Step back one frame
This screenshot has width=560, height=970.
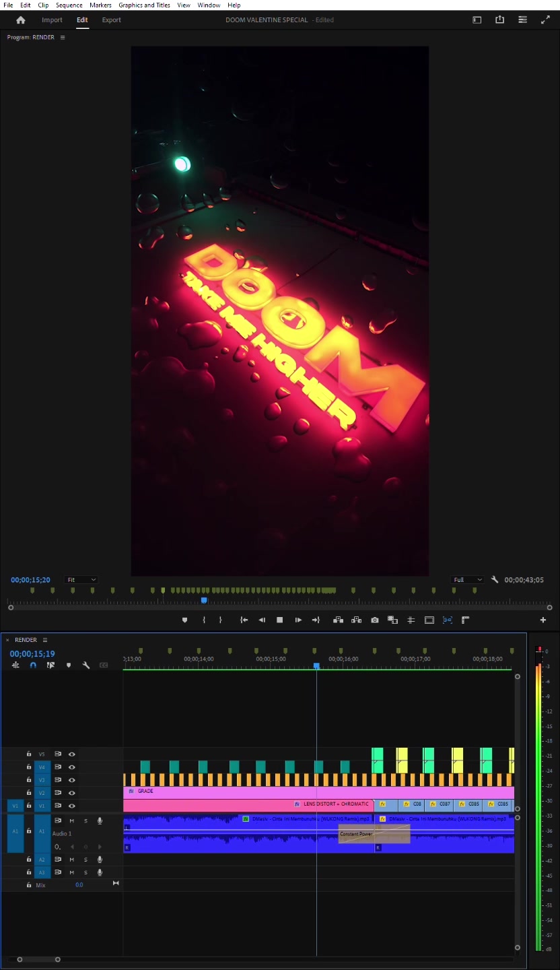262,620
